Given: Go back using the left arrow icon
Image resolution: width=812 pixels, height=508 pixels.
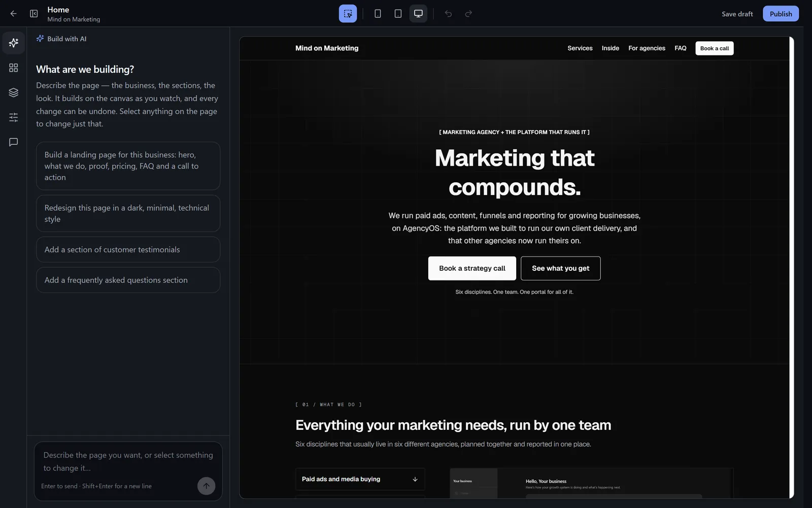Looking at the screenshot, I should pyautogui.click(x=14, y=14).
